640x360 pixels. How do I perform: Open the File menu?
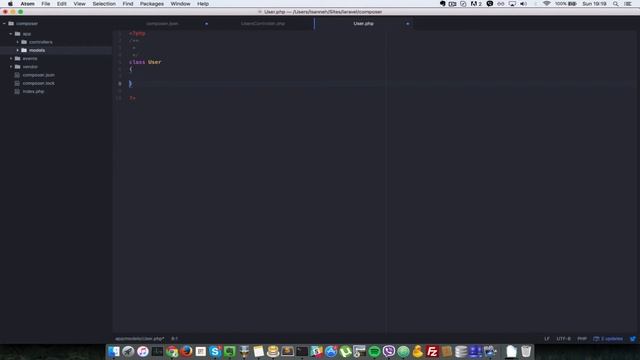[46, 4]
